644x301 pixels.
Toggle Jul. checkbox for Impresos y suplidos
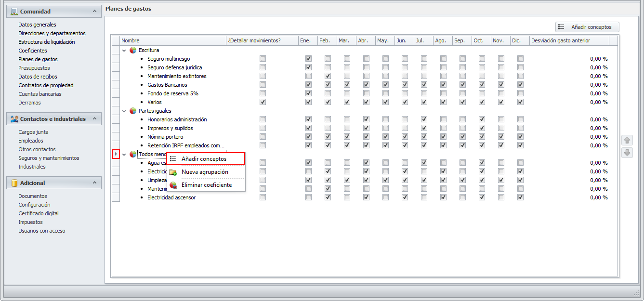coord(424,128)
